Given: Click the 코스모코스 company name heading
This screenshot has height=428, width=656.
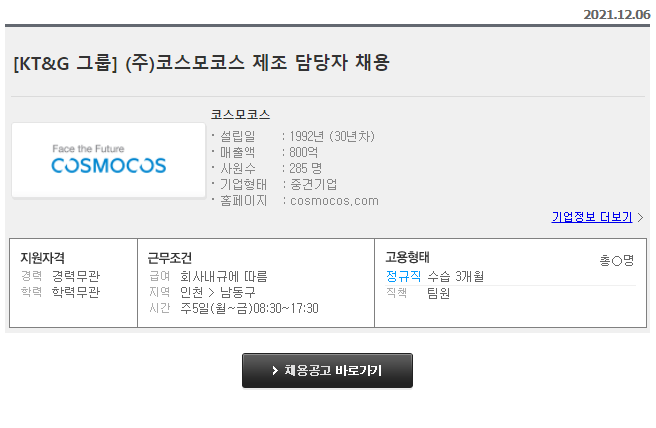Looking at the screenshot, I should 240,115.
